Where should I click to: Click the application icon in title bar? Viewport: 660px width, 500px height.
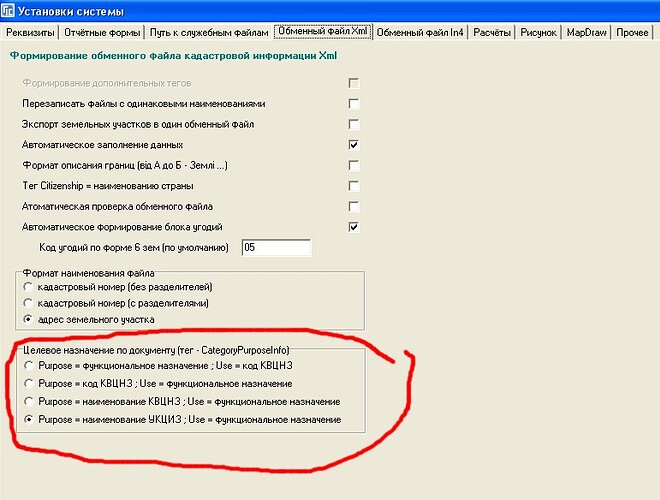coord(8,10)
